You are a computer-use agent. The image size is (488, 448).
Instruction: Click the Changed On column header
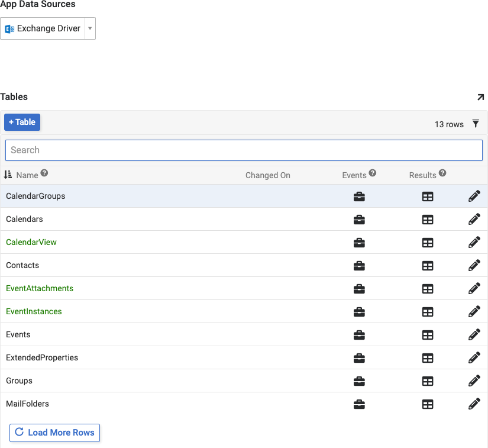[x=268, y=175]
